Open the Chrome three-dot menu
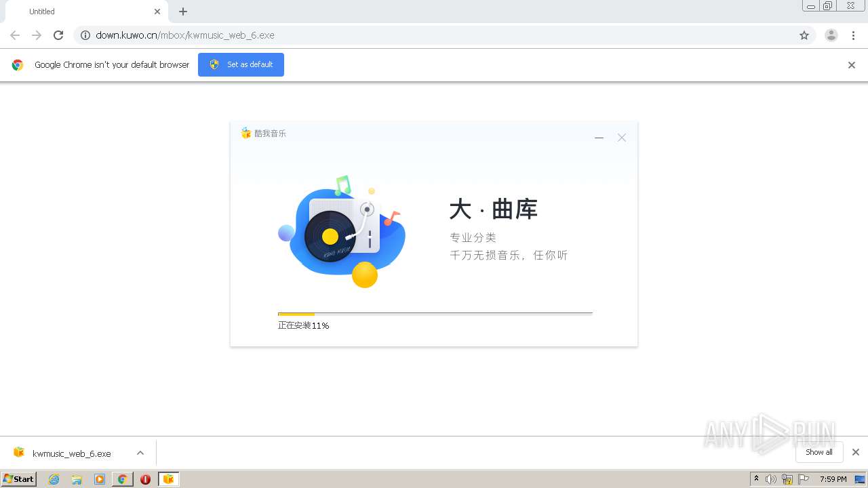The width and height of the screenshot is (868, 488). pyautogui.click(x=854, y=35)
